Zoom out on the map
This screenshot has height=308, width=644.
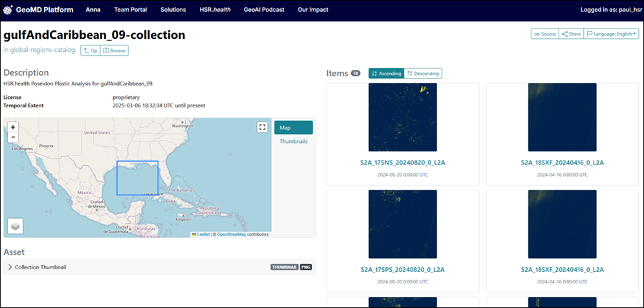click(x=13, y=137)
